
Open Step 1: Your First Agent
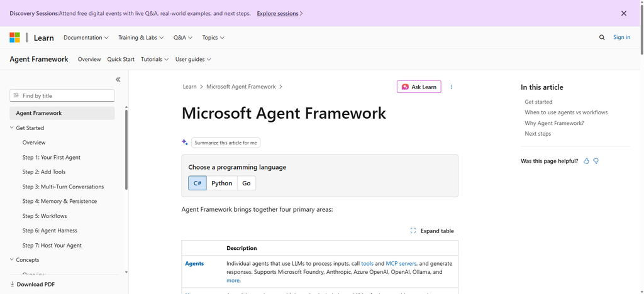click(52, 158)
